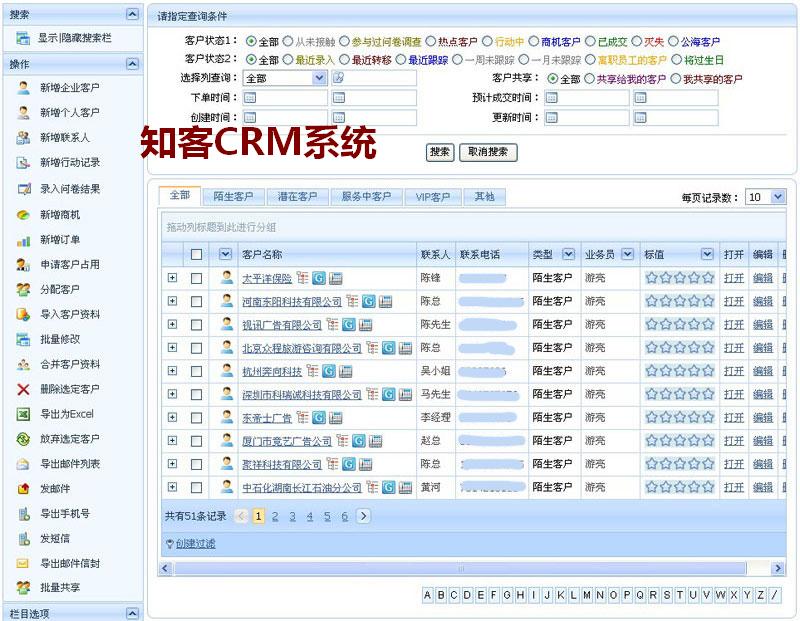This screenshot has width=800, height=621.
Task: Select 将过生日 radio button
Action: pos(677,60)
